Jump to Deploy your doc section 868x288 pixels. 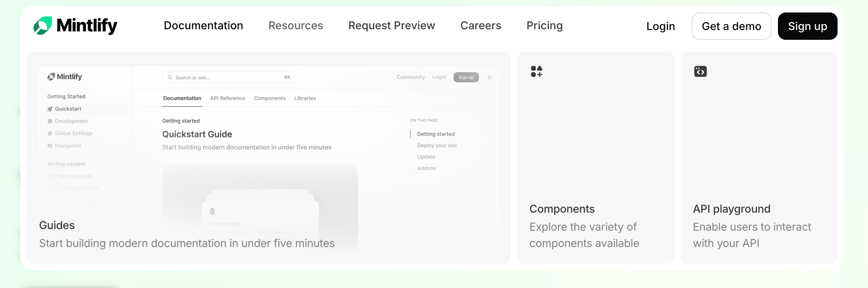(x=437, y=146)
